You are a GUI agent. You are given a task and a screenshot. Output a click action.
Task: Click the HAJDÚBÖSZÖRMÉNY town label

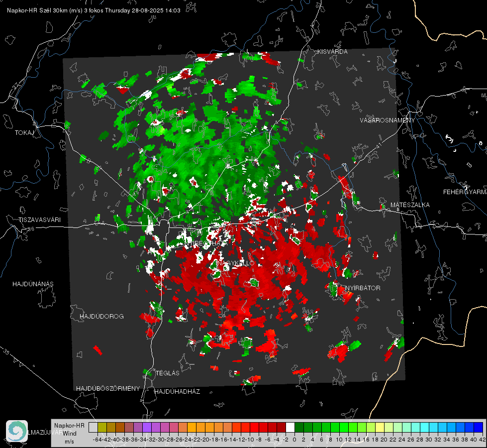(x=108, y=389)
